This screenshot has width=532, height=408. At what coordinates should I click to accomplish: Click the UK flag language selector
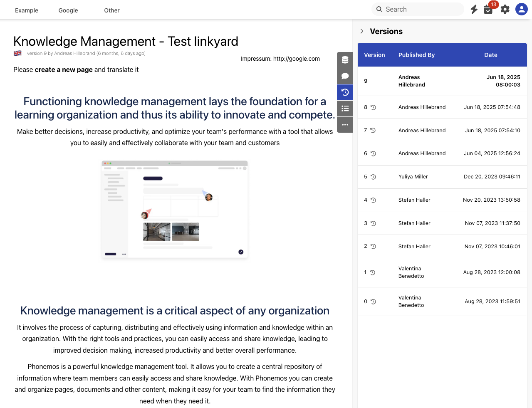(17, 53)
